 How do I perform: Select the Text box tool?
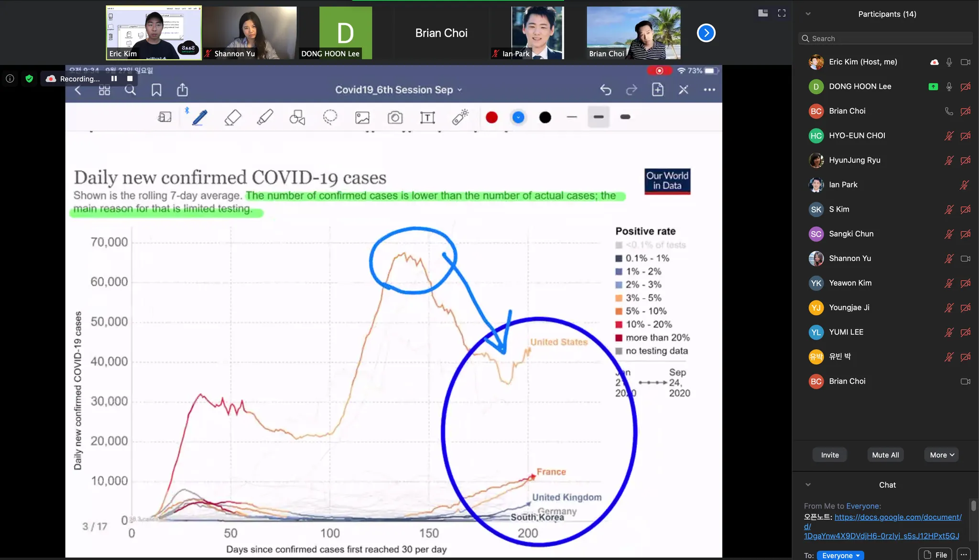point(427,118)
